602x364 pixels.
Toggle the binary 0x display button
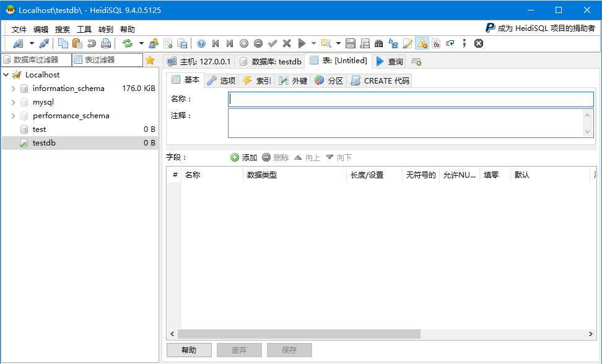[436, 43]
